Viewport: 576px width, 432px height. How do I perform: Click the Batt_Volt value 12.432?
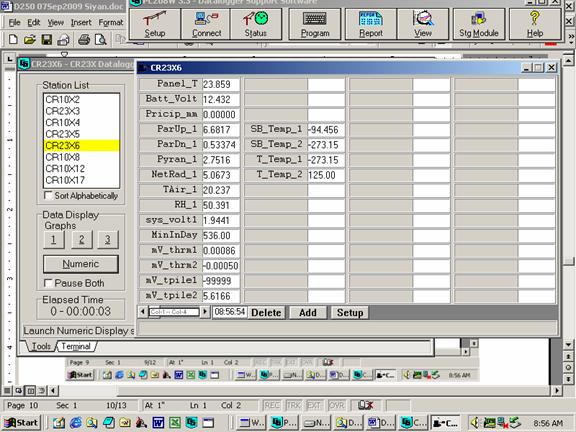pyautogui.click(x=220, y=99)
